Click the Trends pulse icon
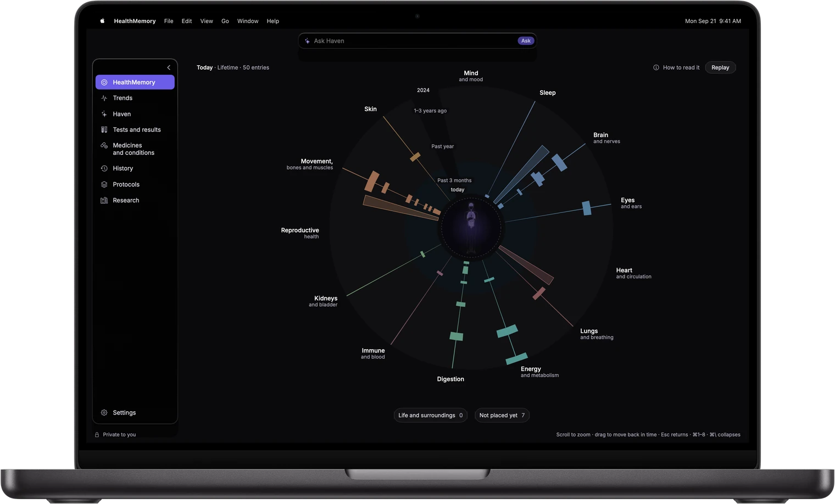Screen dimensions: 835x504 (x=104, y=98)
